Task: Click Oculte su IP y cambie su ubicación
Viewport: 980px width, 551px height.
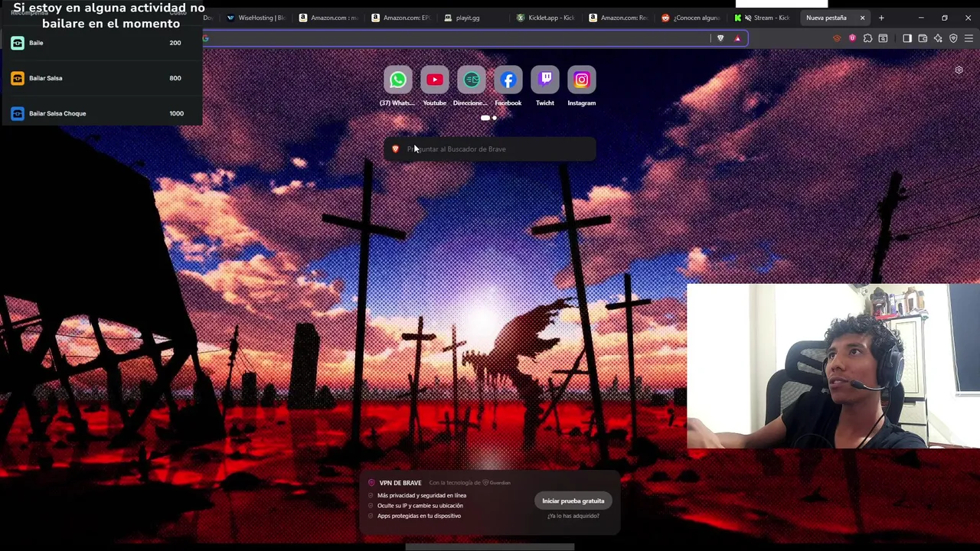Action: (x=420, y=506)
